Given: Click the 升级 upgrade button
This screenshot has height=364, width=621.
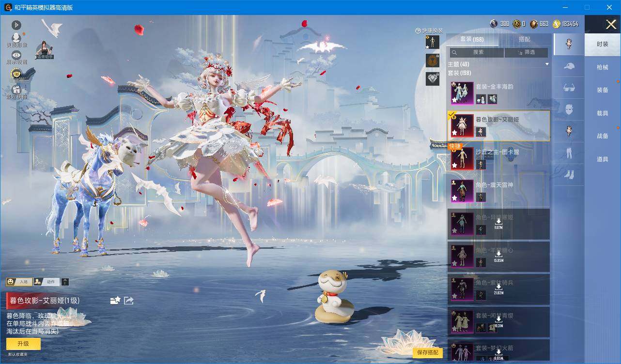Looking at the screenshot, I should [23, 344].
